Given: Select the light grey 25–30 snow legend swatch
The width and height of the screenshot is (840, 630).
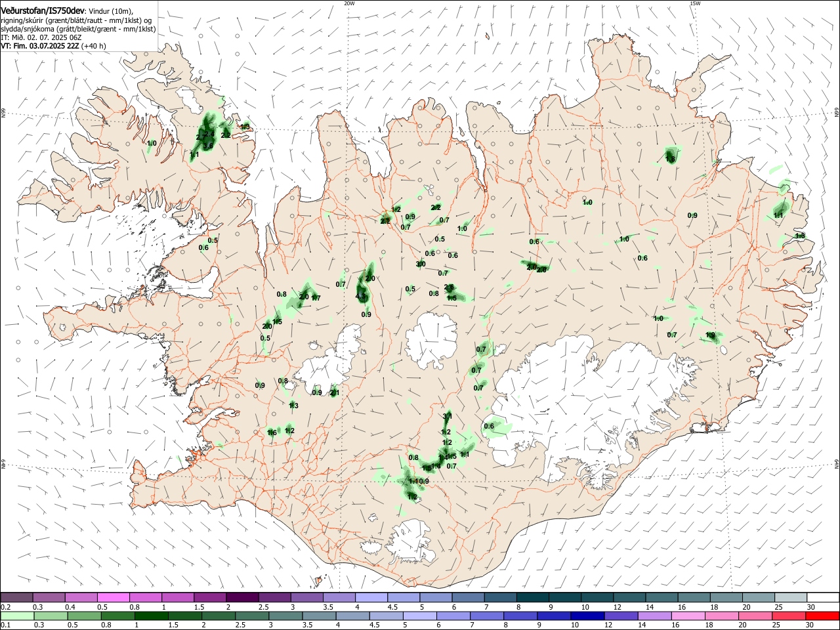Looking at the screenshot, I should pos(789,597).
